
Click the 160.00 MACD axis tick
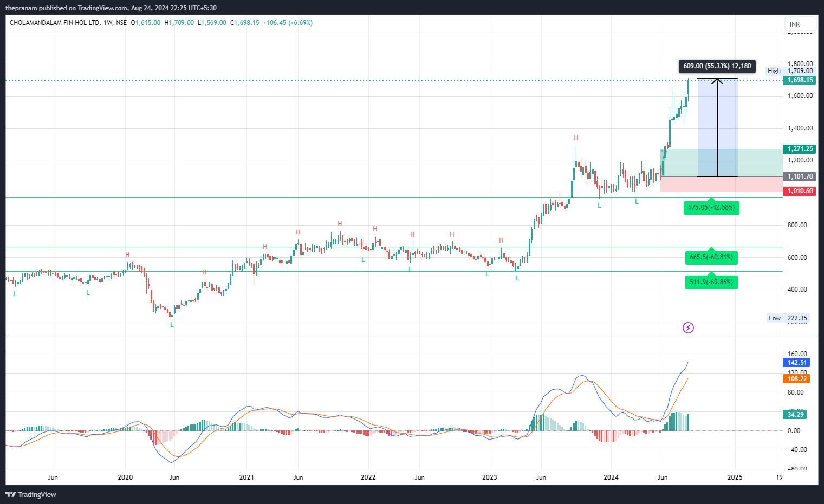[x=797, y=354]
